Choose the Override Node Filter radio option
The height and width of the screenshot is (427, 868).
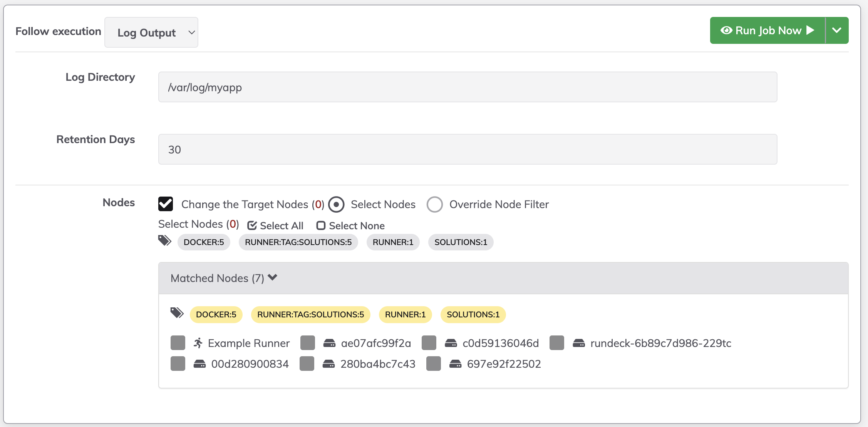click(x=435, y=204)
